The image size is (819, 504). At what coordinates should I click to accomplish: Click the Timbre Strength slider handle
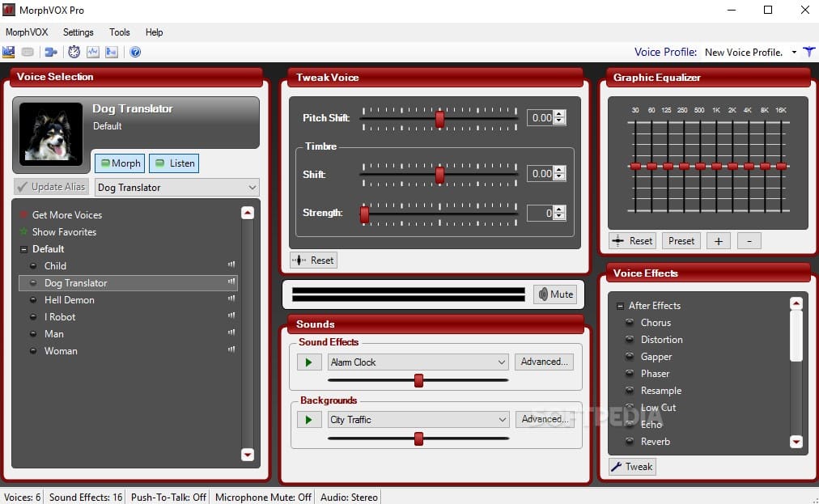[364, 214]
